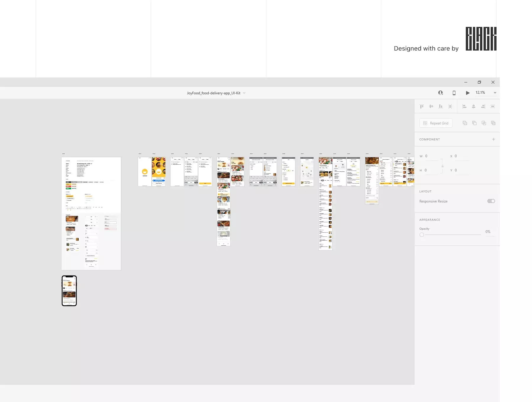The height and width of the screenshot is (402, 532).
Task: Start the desktop preview play button
Action: pos(468,93)
